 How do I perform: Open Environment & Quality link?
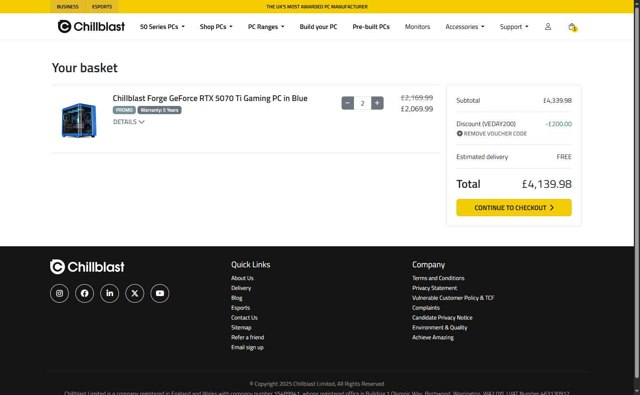click(439, 327)
